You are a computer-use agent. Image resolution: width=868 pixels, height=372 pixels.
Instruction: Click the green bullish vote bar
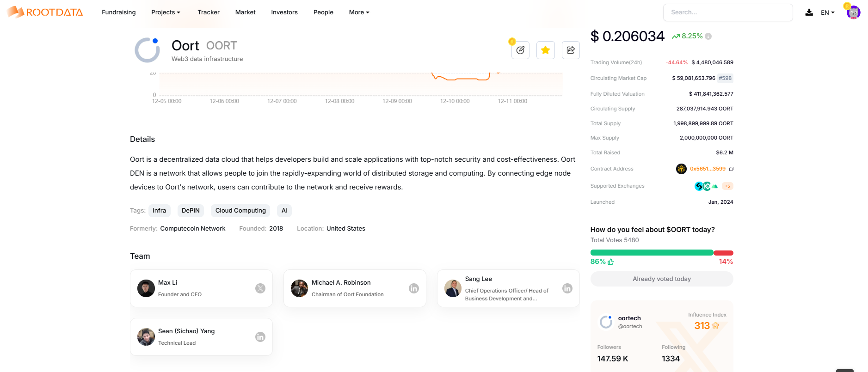652,253
